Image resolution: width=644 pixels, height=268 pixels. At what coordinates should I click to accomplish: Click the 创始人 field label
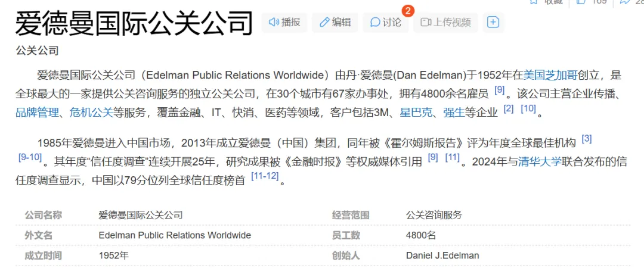click(346, 255)
